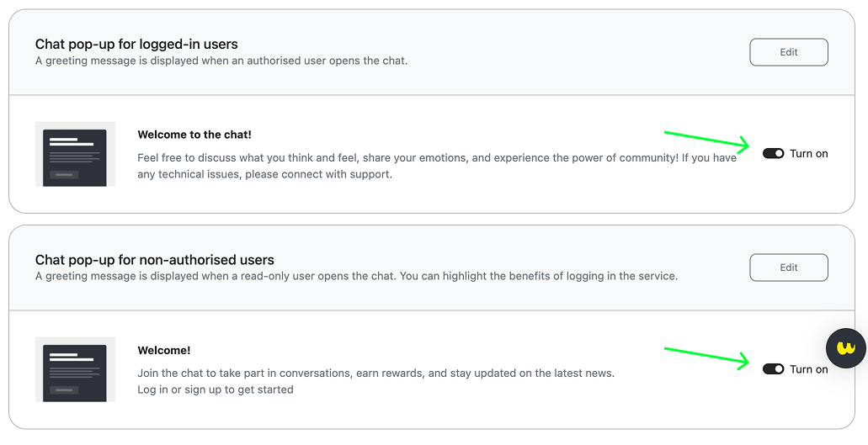Click the "Join the chat" message body
The height and width of the screenshot is (445, 868).
point(375,373)
